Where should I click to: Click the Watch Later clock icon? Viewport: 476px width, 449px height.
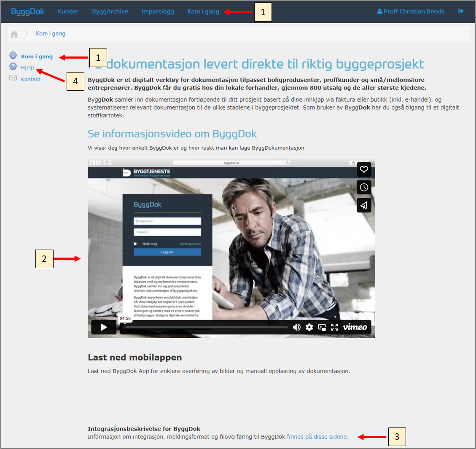(x=364, y=188)
